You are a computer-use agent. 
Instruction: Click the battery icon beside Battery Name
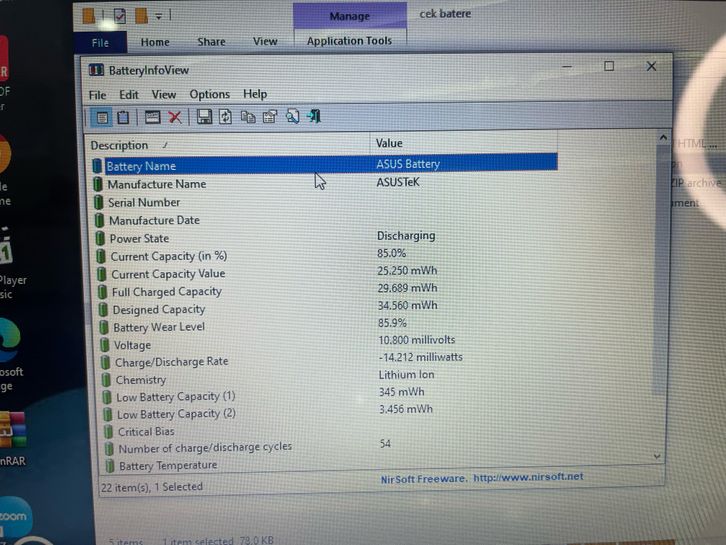pyautogui.click(x=97, y=166)
